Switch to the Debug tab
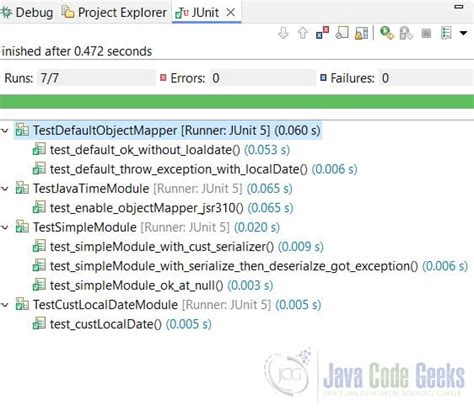The width and height of the screenshot is (474, 411). [x=27, y=13]
